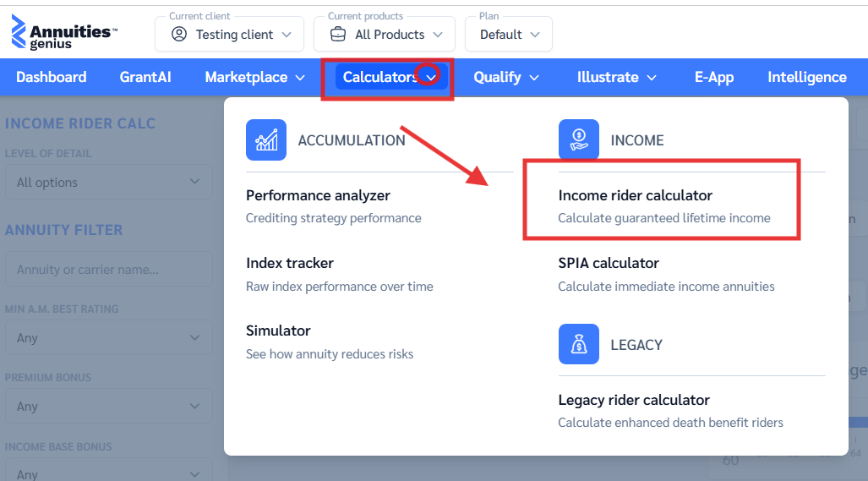Click the Accumulation chart icon
Image resolution: width=868 pixels, height=481 pixels.
266,140
